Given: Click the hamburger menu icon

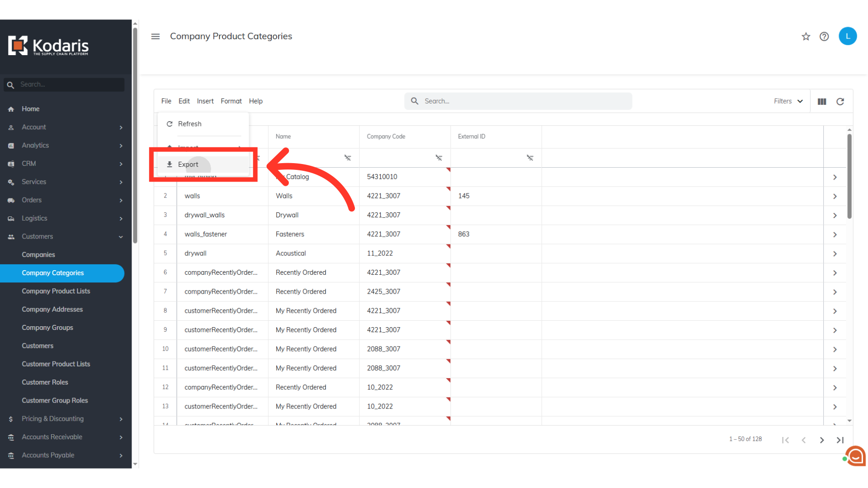Looking at the screenshot, I should pyautogui.click(x=156, y=37).
